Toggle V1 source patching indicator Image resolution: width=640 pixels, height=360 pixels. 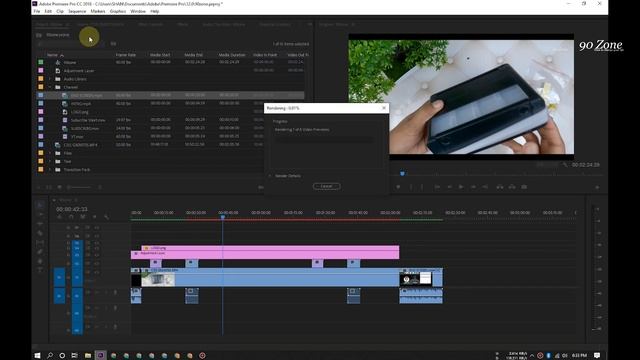pyautogui.click(x=60, y=277)
